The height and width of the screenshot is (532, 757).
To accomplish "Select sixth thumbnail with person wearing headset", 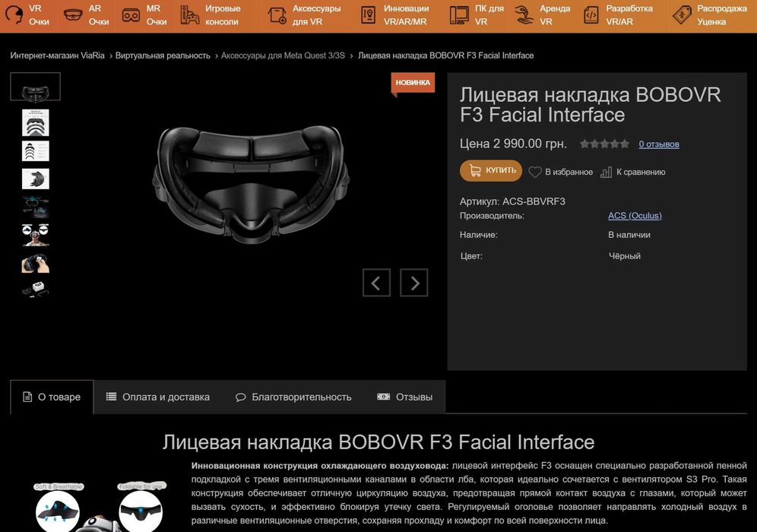I will click(x=35, y=235).
